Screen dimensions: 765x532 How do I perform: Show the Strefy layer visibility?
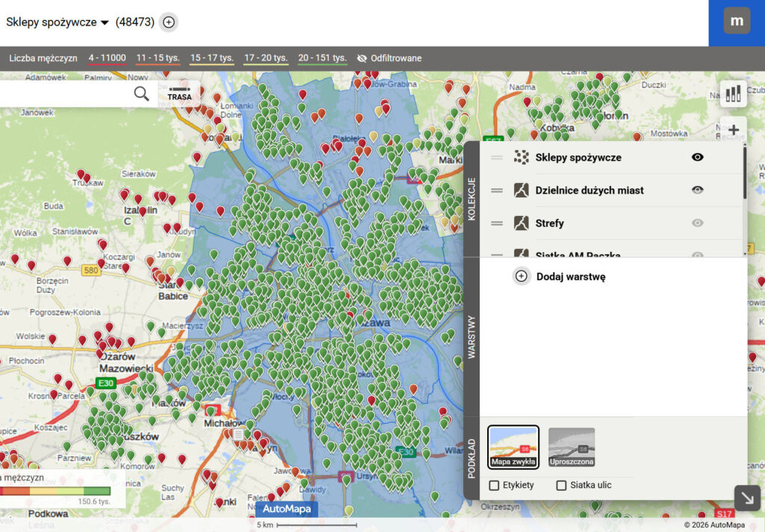coord(697,223)
